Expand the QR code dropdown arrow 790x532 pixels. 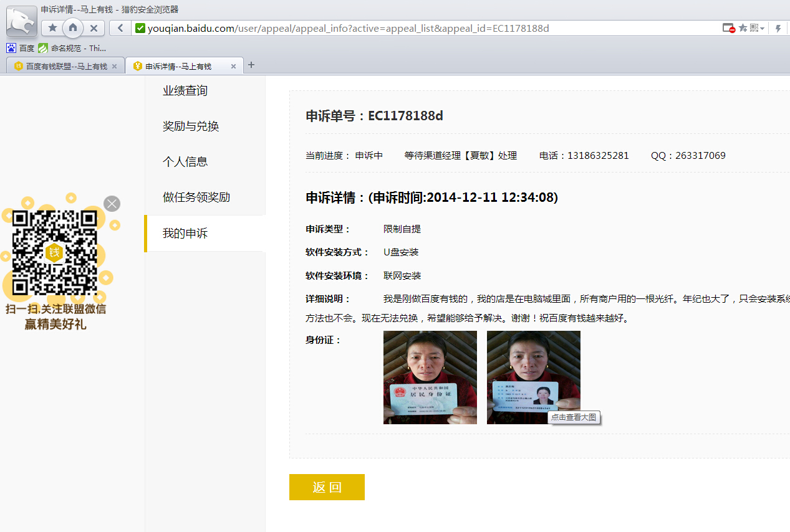pyautogui.click(x=762, y=29)
